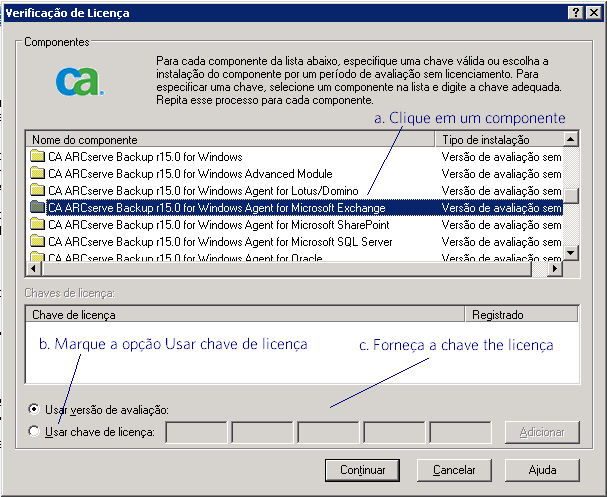
Task: Click the Registrado column header
Action: tap(522, 314)
